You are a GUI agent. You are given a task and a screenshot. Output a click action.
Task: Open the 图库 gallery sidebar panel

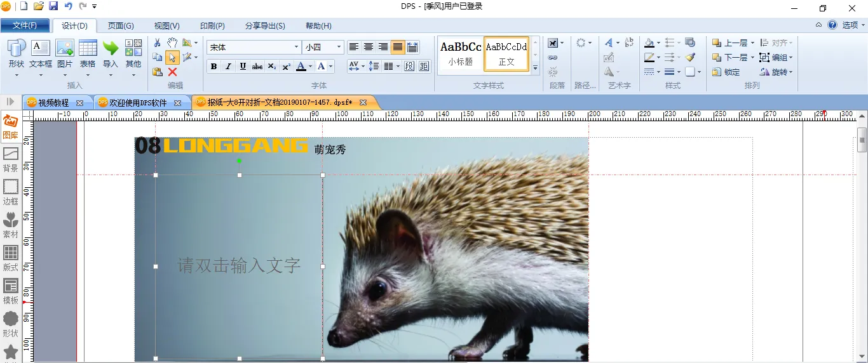pyautogui.click(x=11, y=126)
